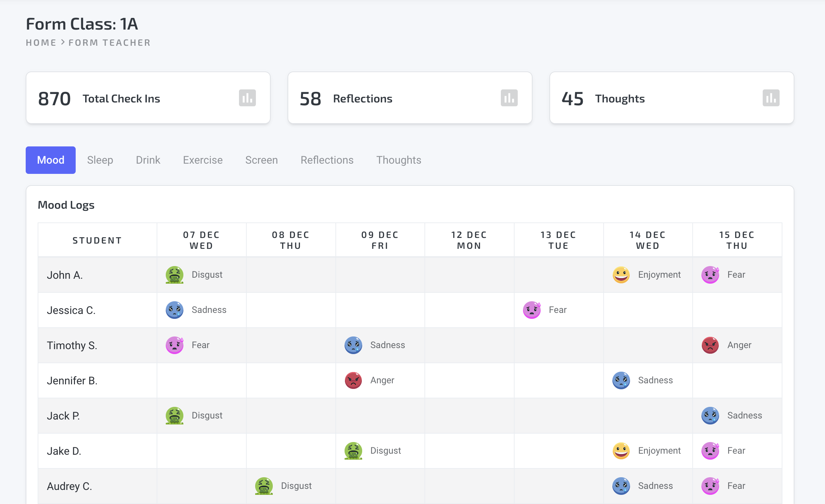
Task: Click the 08 DEC THU column header
Action: tap(291, 240)
